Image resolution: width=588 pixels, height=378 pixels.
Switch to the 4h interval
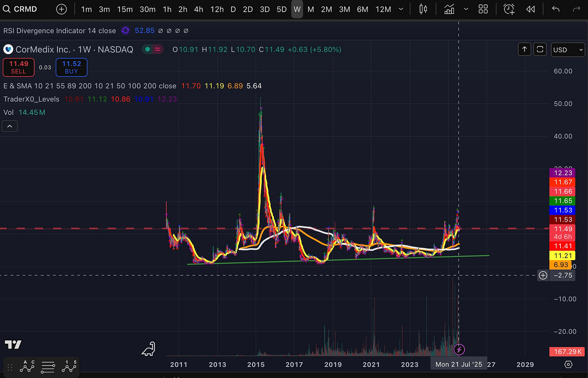click(x=199, y=9)
